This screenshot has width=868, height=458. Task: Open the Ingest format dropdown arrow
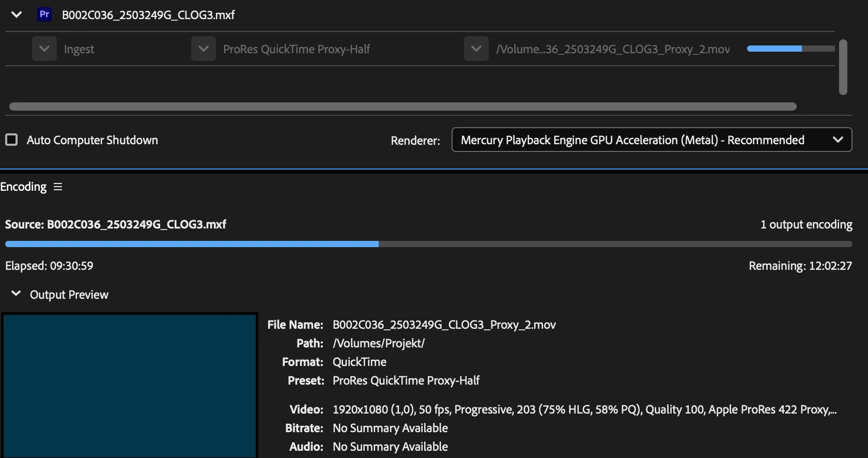tap(44, 49)
